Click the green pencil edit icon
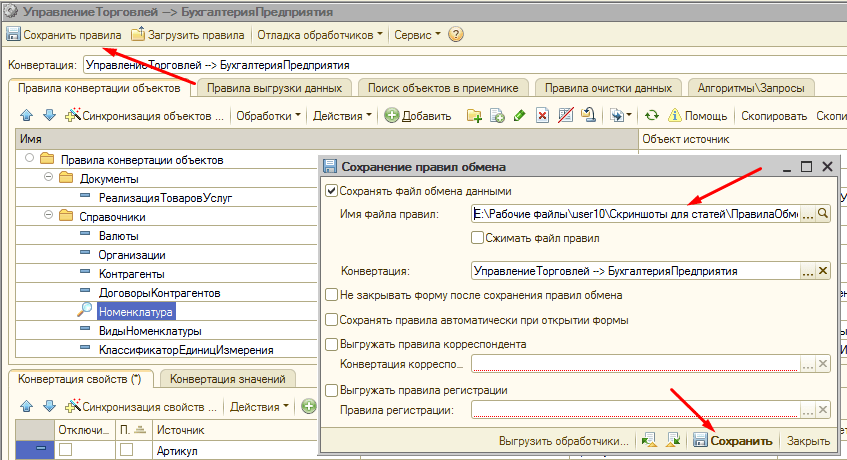 (x=520, y=116)
